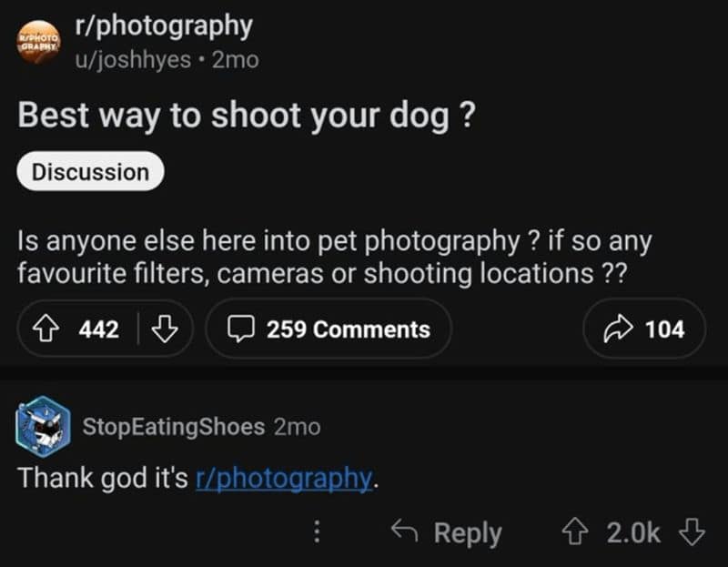Open the post title "Best way to shoot your dog ?"
The width and height of the screenshot is (728, 567).
[246, 116]
